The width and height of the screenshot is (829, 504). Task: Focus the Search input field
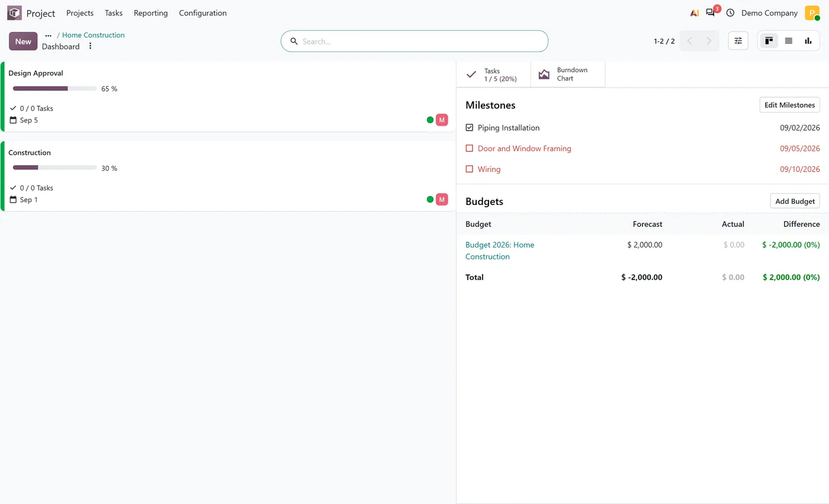coord(422,41)
